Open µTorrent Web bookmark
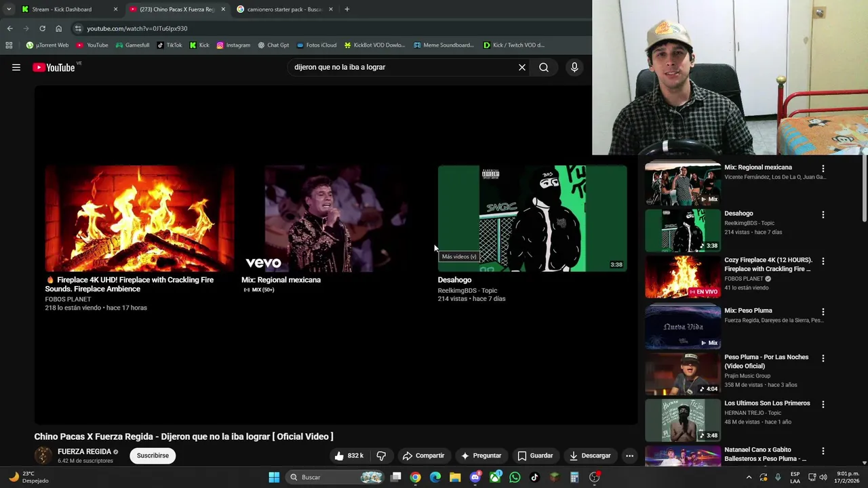Screen dimensions: 868x488 pyautogui.click(x=47, y=45)
